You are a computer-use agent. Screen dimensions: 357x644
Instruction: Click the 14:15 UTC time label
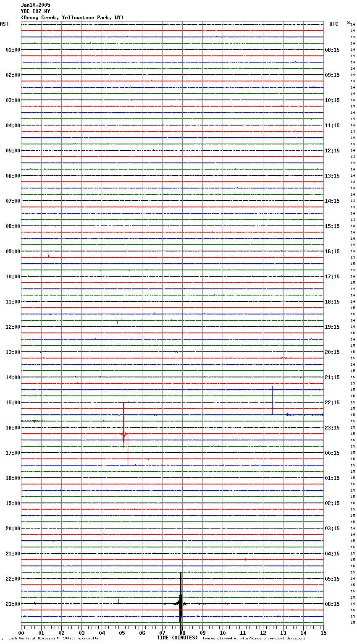click(x=332, y=201)
